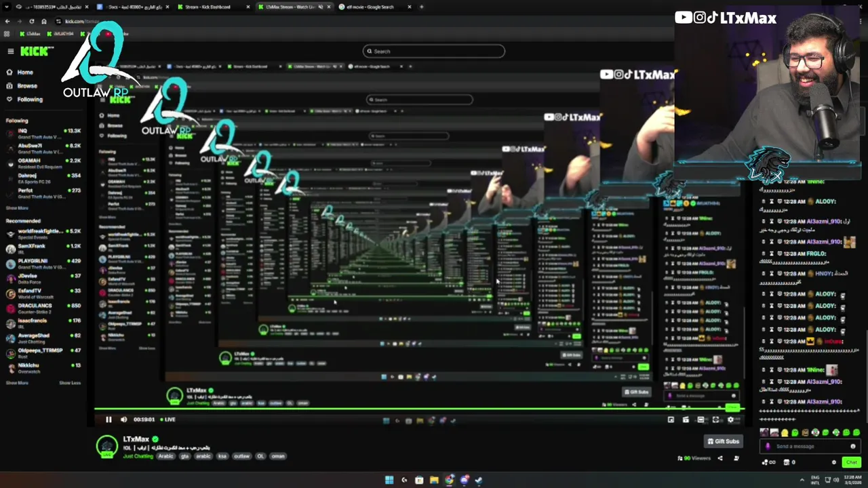The height and width of the screenshot is (488, 868).
Task: Switch to Stream - Kick Dashboard tab
Action: point(212,7)
